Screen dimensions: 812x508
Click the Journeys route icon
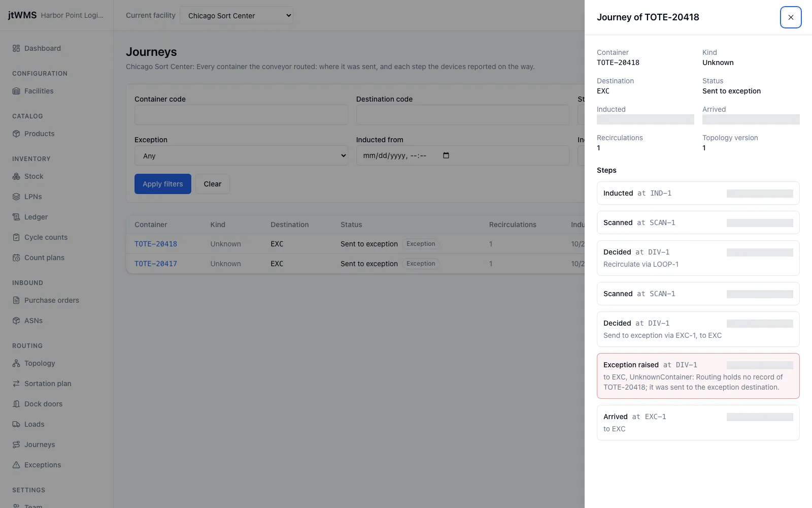[16, 444]
